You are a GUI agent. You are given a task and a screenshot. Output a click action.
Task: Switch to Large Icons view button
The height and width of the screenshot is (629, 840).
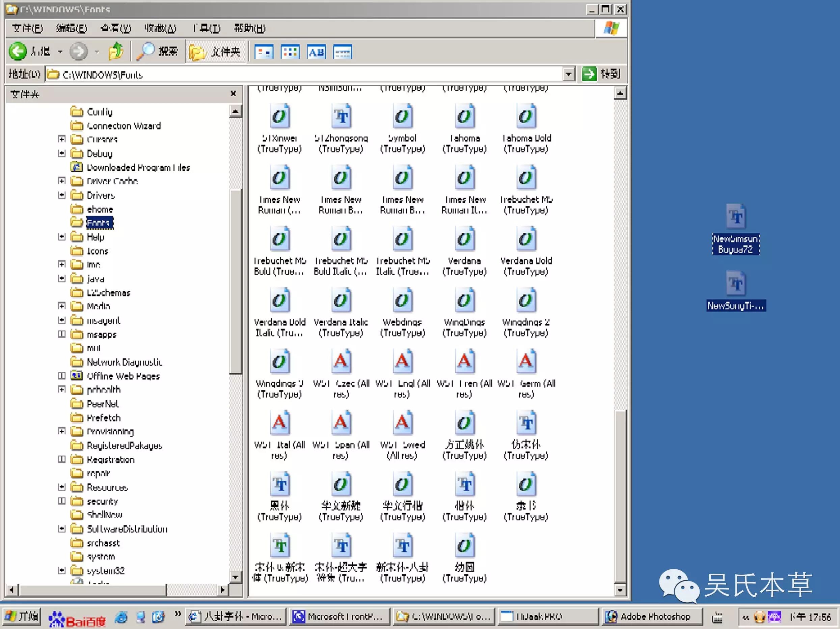264,52
